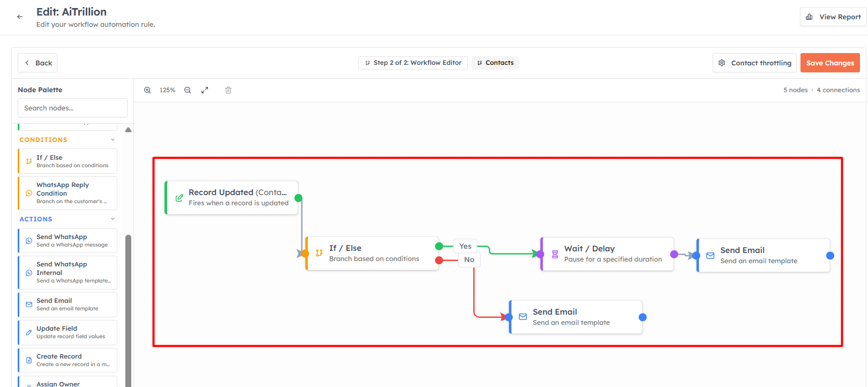The image size is (868, 387).
Task: Click the trash delete icon
Action: coord(228,90)
